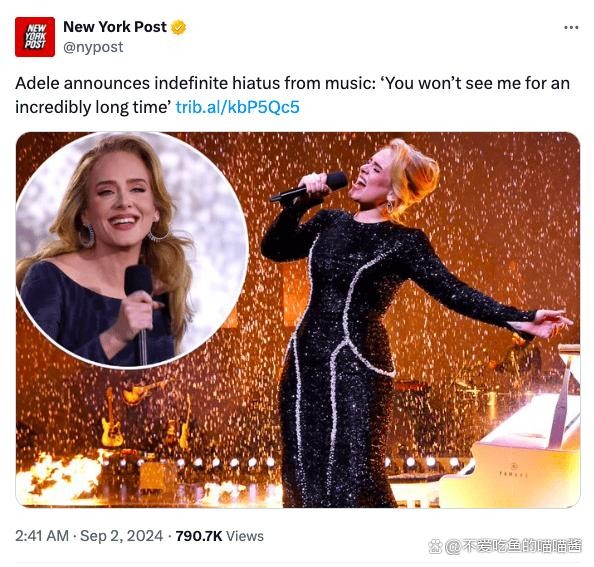Click the hoop earring in the inset photo
Viewport: 594px width, 567px height.
[x=88, y=236]
